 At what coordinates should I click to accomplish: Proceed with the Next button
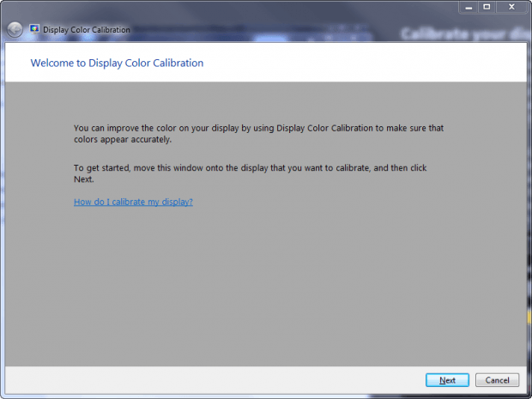447,380
